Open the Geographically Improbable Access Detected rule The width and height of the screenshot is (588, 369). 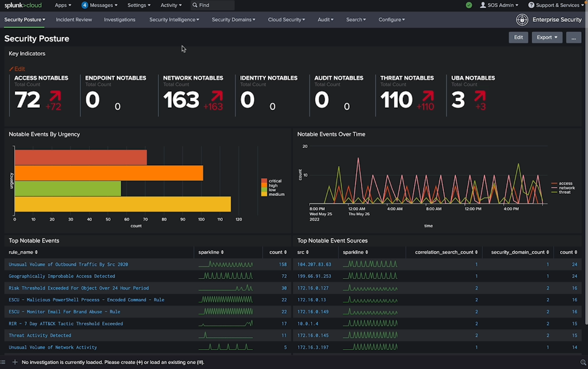coord(62,276)
